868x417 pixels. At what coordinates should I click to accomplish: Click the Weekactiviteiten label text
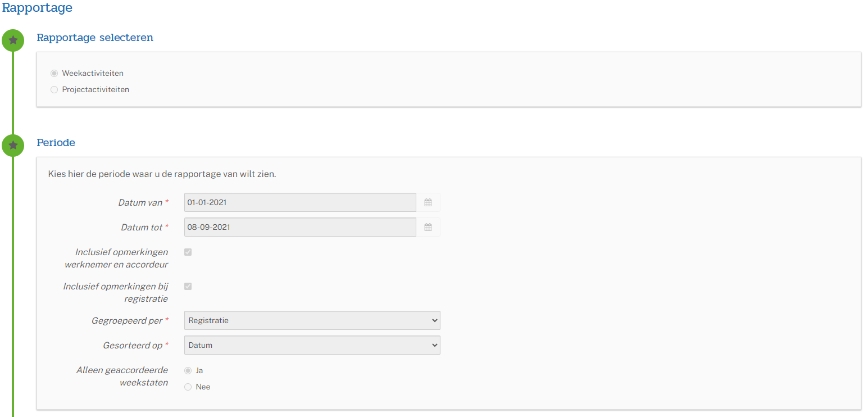point(93,73)
